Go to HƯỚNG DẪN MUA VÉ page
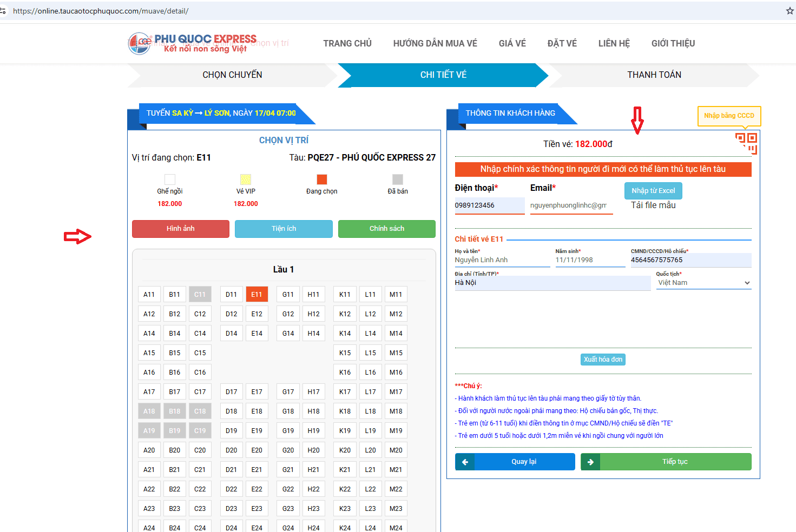The width and height of the screenshot is (796, 532). coord(435,43)
